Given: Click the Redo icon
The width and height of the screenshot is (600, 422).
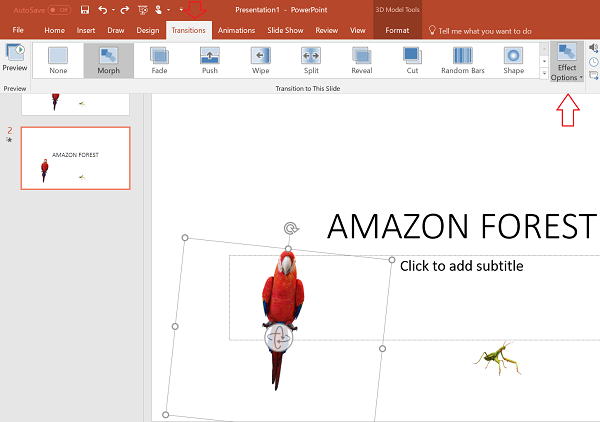Looking at the screenshot, I should point(124,10).
